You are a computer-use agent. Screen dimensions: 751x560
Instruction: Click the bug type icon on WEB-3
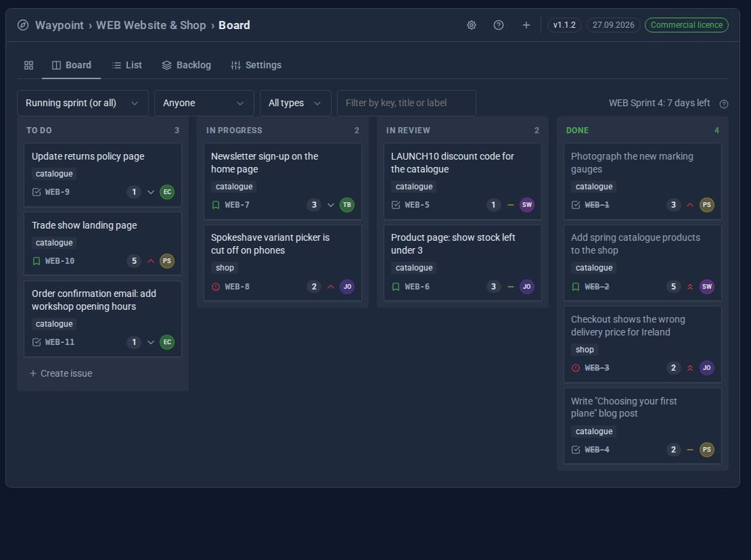click(x=576, y=368)
